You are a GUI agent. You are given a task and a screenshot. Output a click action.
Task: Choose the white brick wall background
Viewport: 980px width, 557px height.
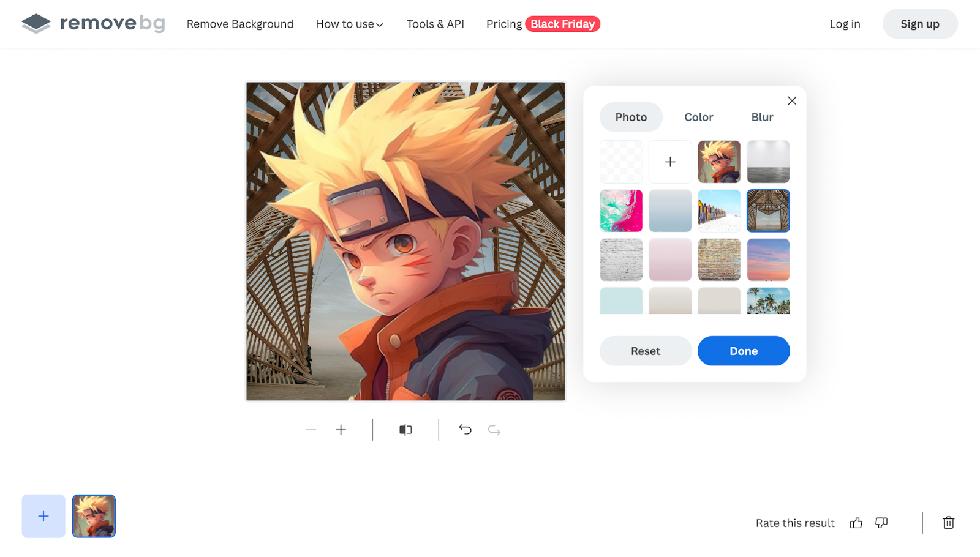pos(621,260)
